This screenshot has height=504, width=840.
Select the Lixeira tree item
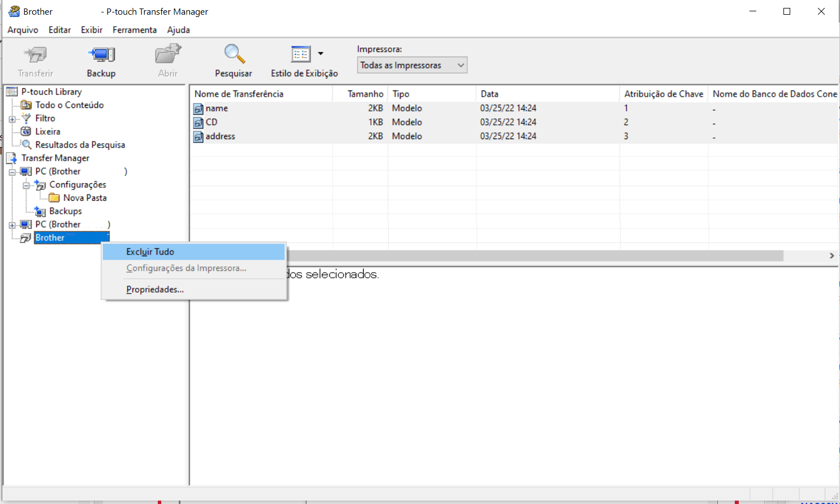pyautogui.click(x=48, y=131)
